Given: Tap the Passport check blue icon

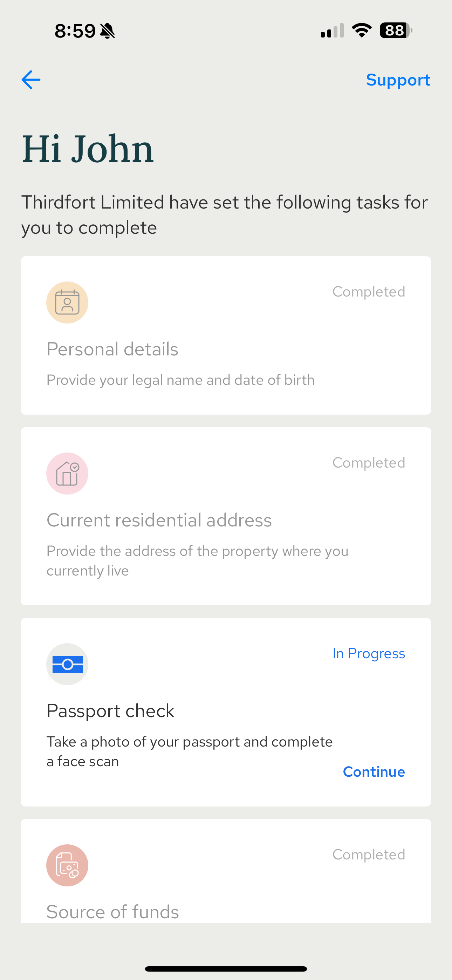Looking at the screenshot, I should coord(67,664).
